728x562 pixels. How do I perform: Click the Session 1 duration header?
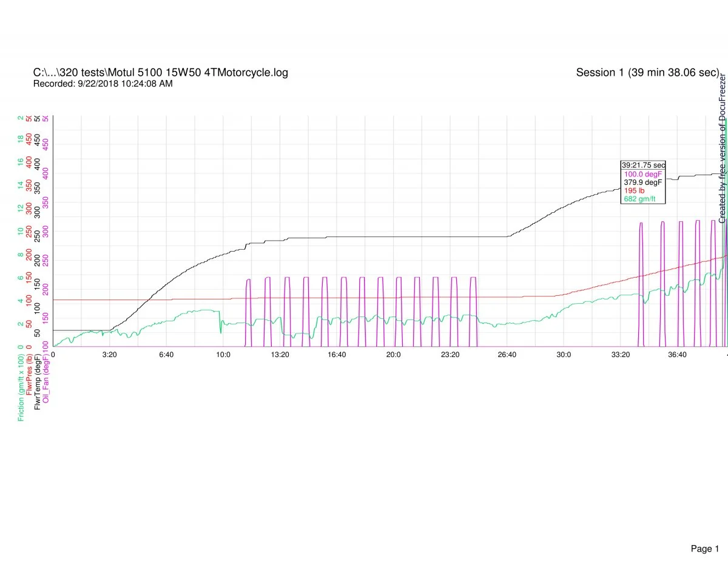click(647, 73)
